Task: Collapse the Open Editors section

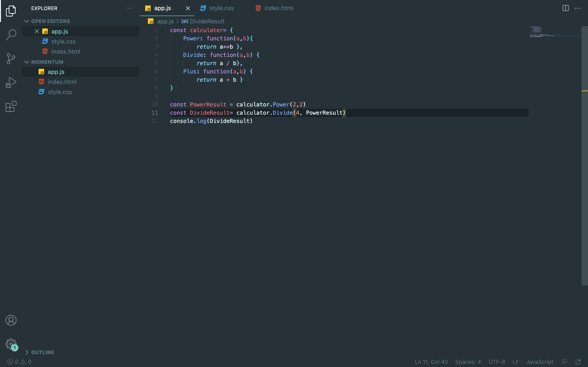Action: point(27,21)
